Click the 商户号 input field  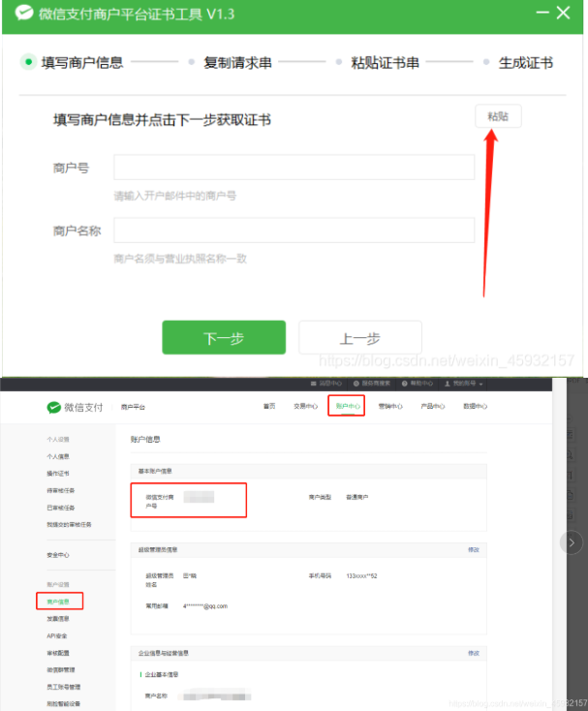(x=294, y=168)
